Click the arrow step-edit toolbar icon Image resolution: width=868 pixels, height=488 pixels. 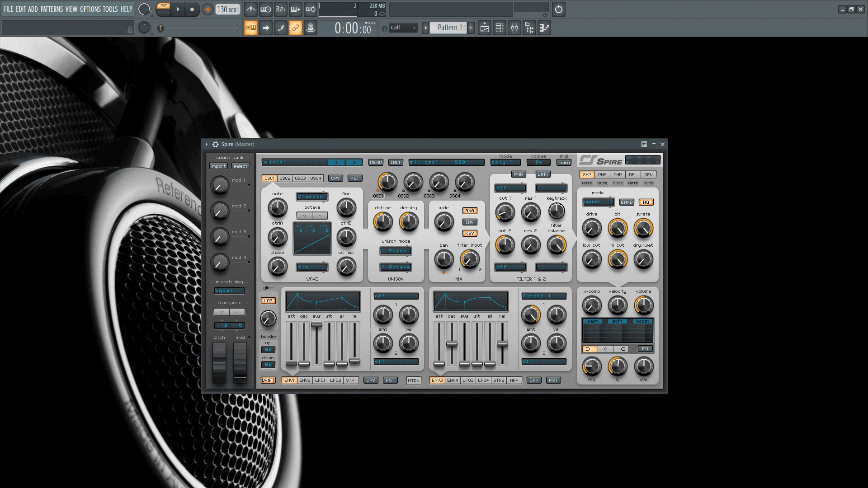click(x=266, y=28)
